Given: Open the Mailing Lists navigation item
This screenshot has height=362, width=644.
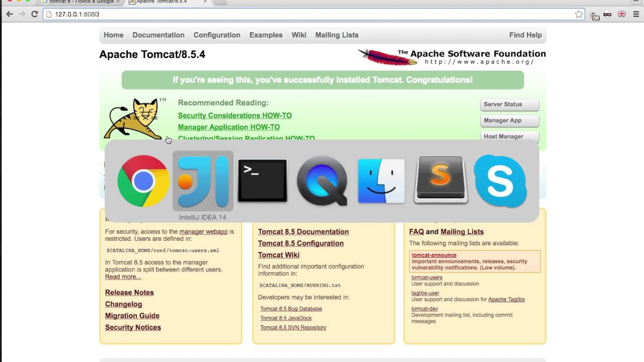Looking at the screenshot, I should pyautogui.click(x=337, y=35).
